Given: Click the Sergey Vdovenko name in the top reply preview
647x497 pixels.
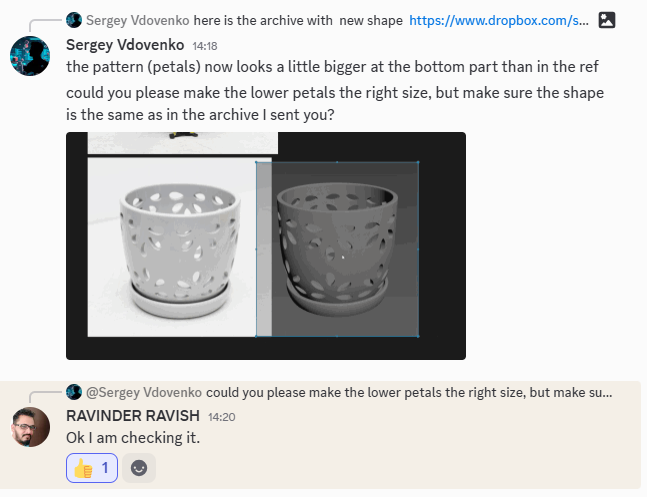Looking at the screenshot, I should click(137, 20).
